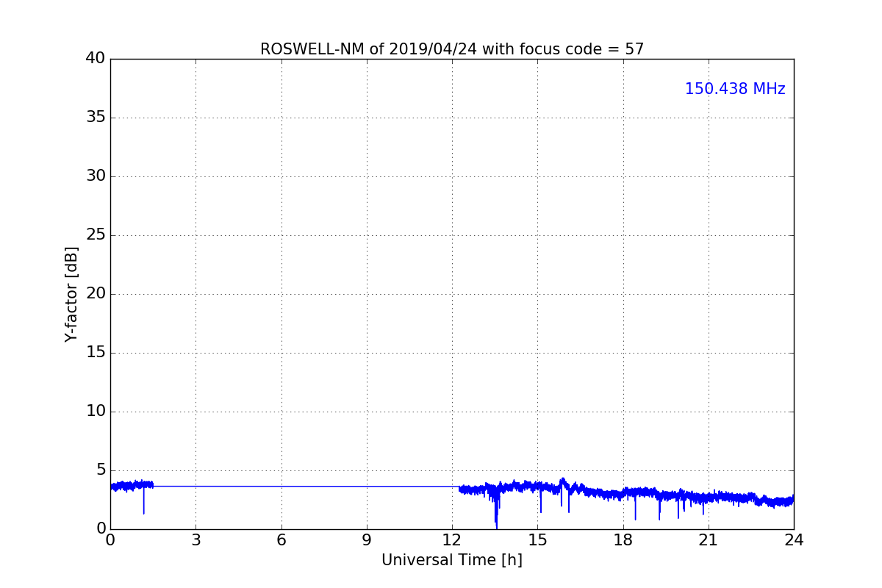
Task: Click the x-axis tick label '12'
Action: tap(452, 540)
